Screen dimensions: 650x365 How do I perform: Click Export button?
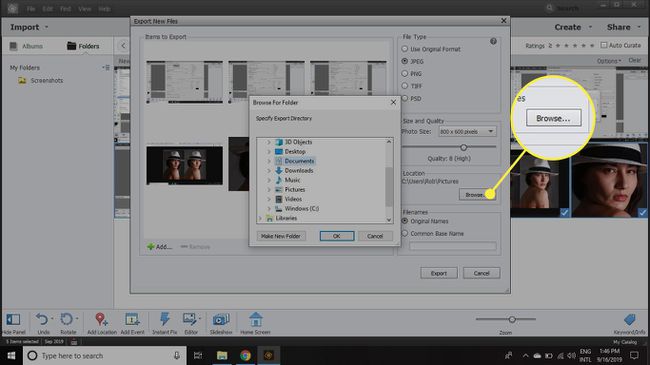[x=439, y=273]
